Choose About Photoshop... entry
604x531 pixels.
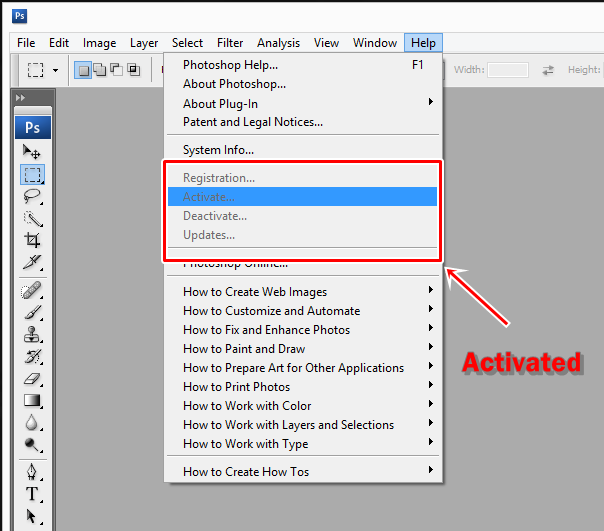(x=303, y=84)
